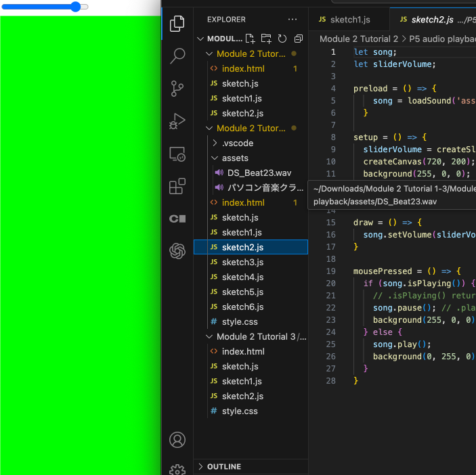Image resolution: width=476 pixels, height=475 pixels.
Task: Open index.html below the assets folder
Action: [x=251, y=202]
